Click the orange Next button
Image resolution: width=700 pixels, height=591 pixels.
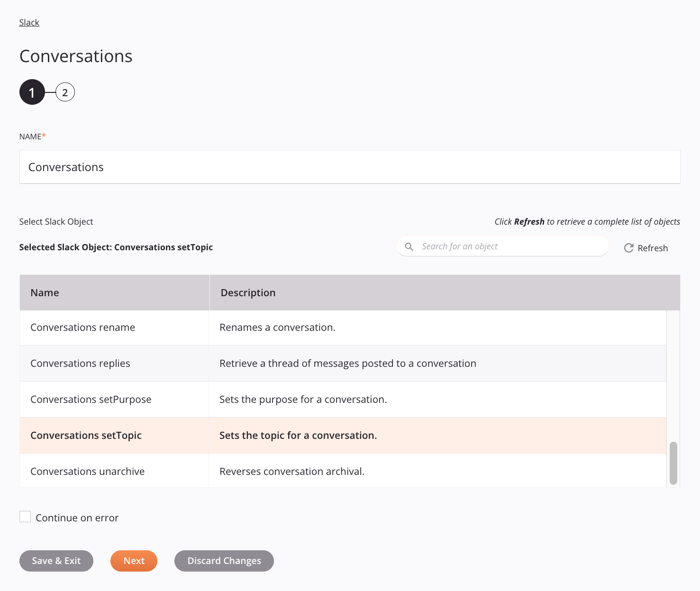click(x=134, y=561)
